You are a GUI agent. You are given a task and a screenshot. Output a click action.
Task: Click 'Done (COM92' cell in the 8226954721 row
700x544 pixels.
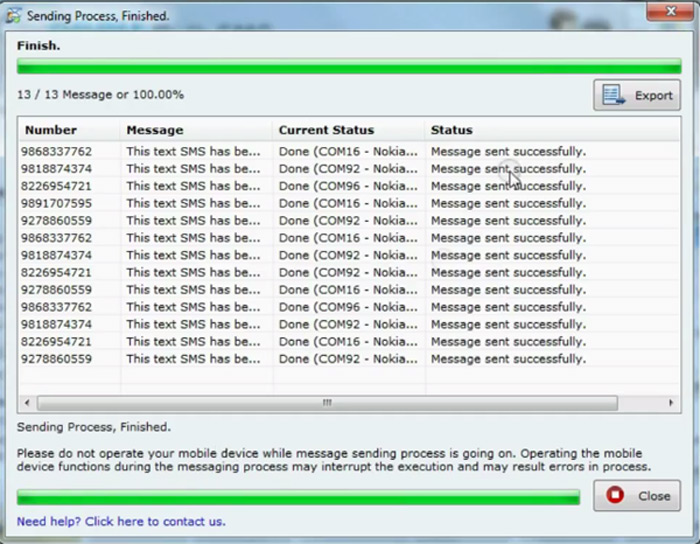(348, 273)
